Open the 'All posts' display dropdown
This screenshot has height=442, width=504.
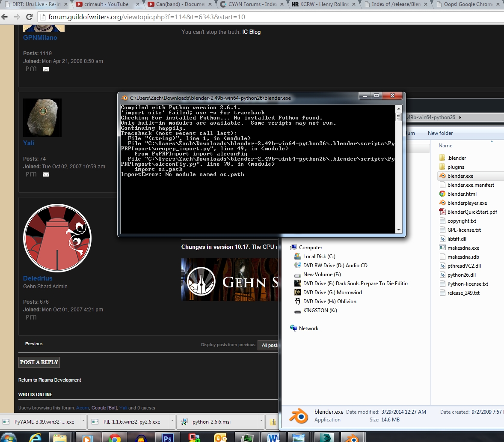tap(268, 345)
